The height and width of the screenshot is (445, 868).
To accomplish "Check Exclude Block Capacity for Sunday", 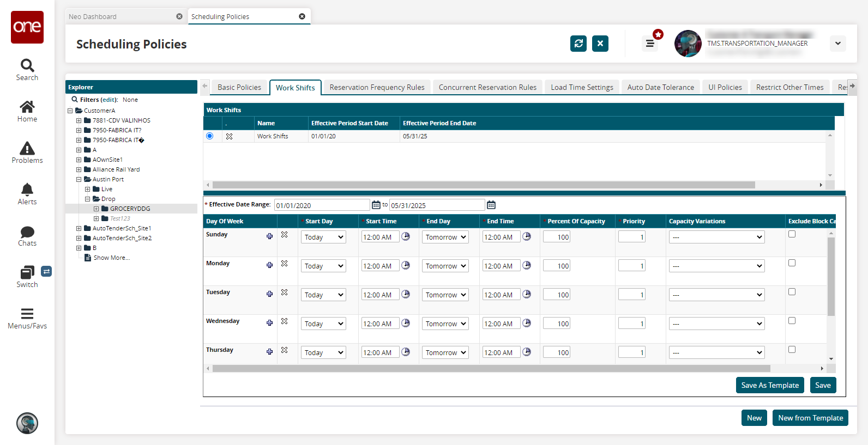I will [x=792, y=234].
